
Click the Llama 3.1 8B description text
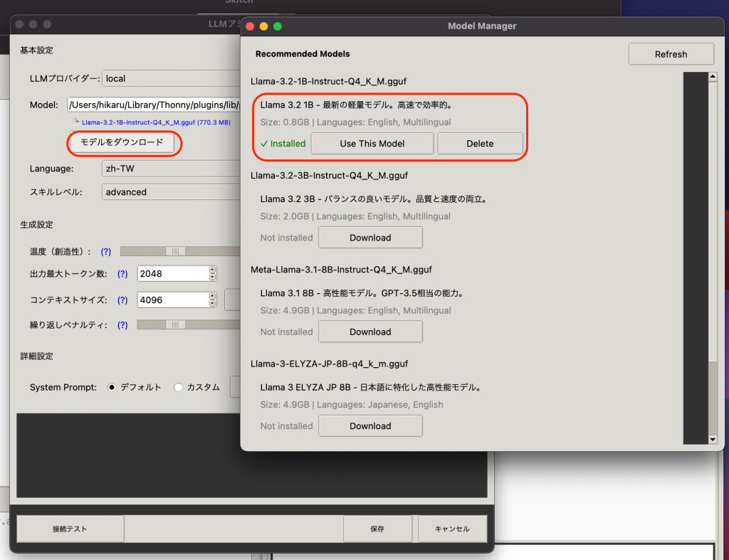pyautogui.click(x=362, y=293)
